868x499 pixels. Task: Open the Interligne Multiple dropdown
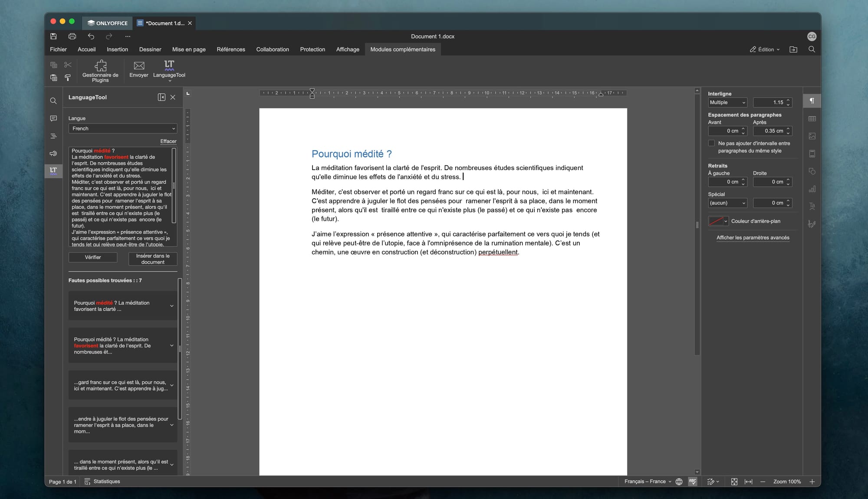[x=727, y=102]
